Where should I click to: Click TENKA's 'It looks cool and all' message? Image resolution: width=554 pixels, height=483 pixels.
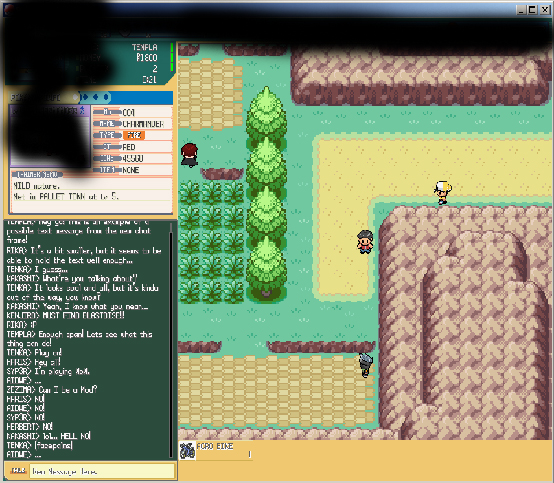[82, 293]
